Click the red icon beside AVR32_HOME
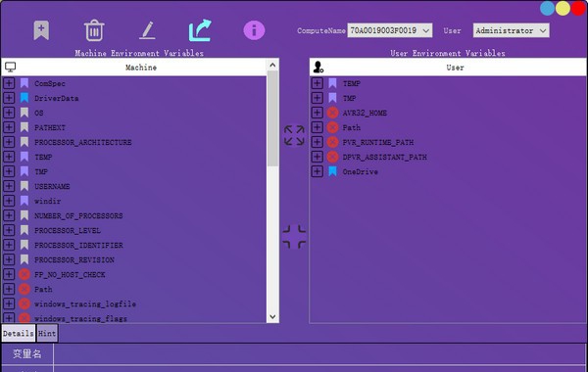This screenshot has width=588, height=372. 332,113
